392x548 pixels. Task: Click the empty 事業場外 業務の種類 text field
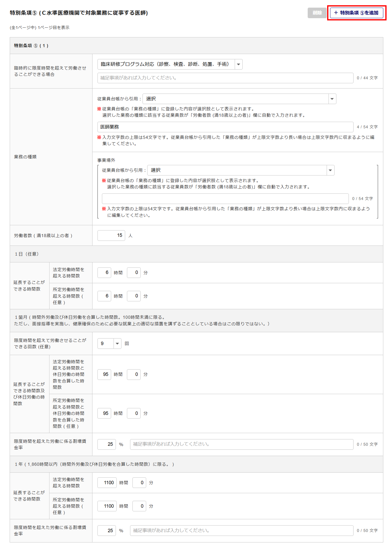pyautogui.click(x=225, y=199)
